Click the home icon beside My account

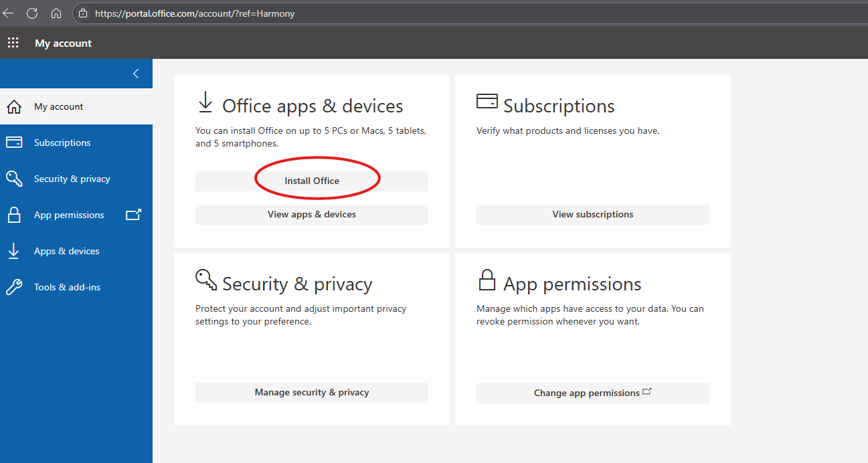(13, 107)
